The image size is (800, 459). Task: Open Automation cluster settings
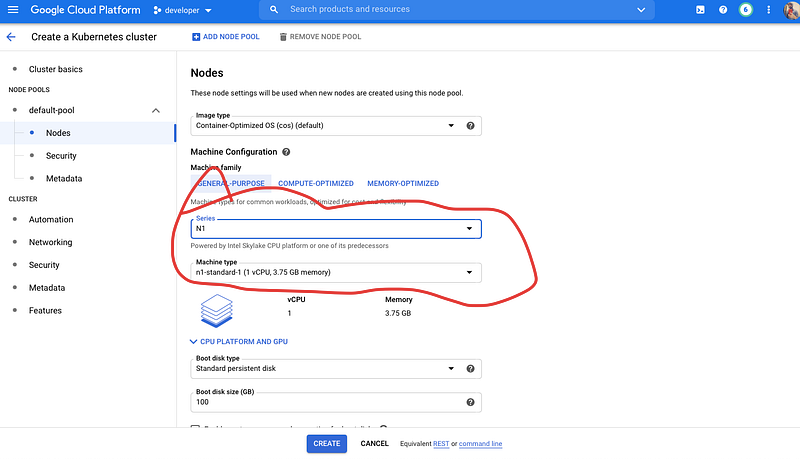coord(51,219)
